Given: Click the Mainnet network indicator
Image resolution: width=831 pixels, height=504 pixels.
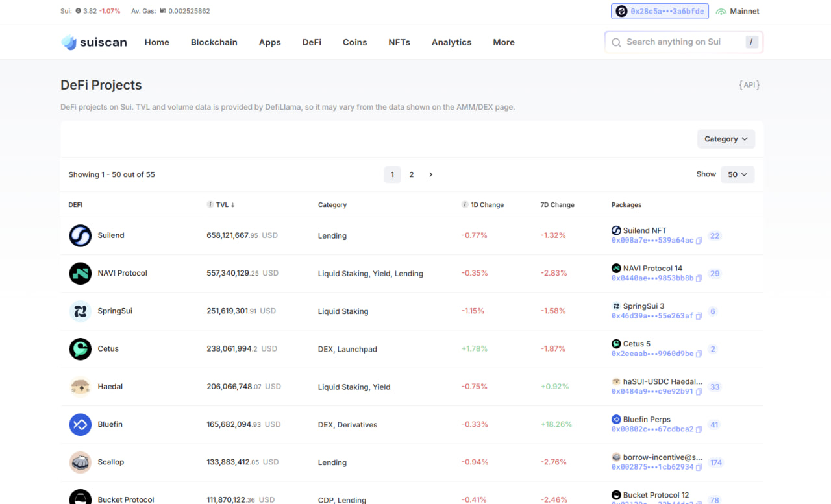Looking at the screenshot, I should point(738,11).
